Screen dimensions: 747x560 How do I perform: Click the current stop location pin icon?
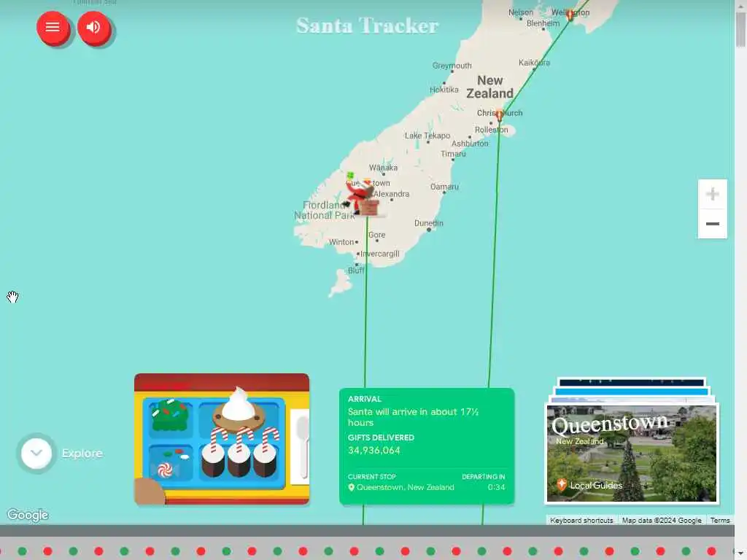[351, 487]
